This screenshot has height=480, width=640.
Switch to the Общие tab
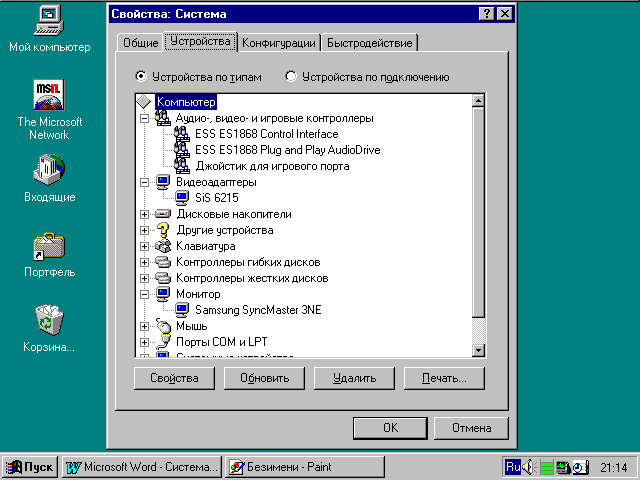[x=140, y=43]
